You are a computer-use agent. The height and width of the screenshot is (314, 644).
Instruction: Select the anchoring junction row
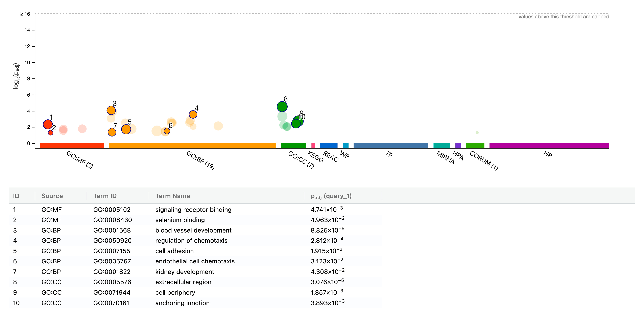182,303
